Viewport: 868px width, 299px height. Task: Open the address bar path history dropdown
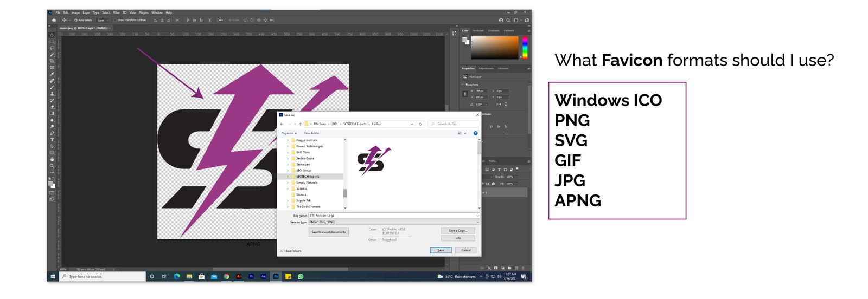coord(412,124)
